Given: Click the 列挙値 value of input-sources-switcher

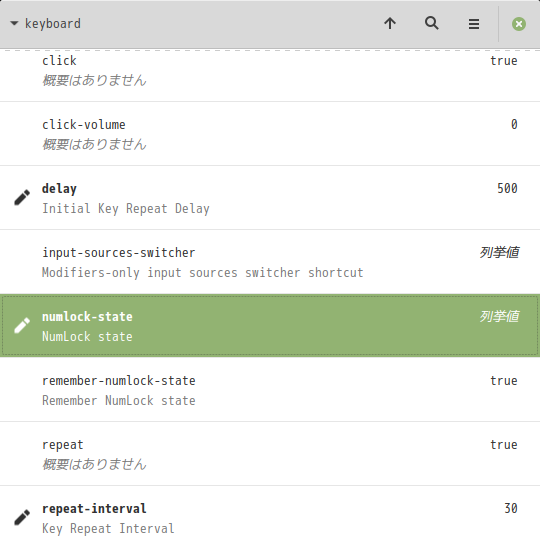Looking at the screenshot, I should (499, 252).
